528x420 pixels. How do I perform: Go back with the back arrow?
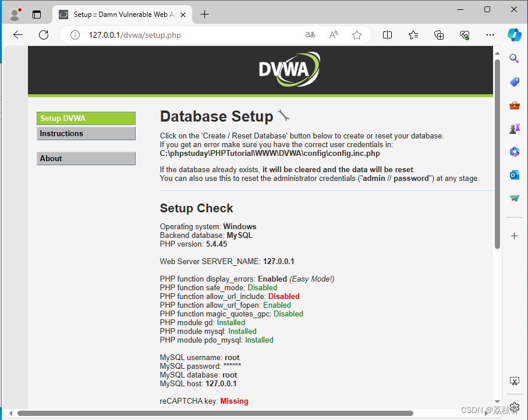18,35
